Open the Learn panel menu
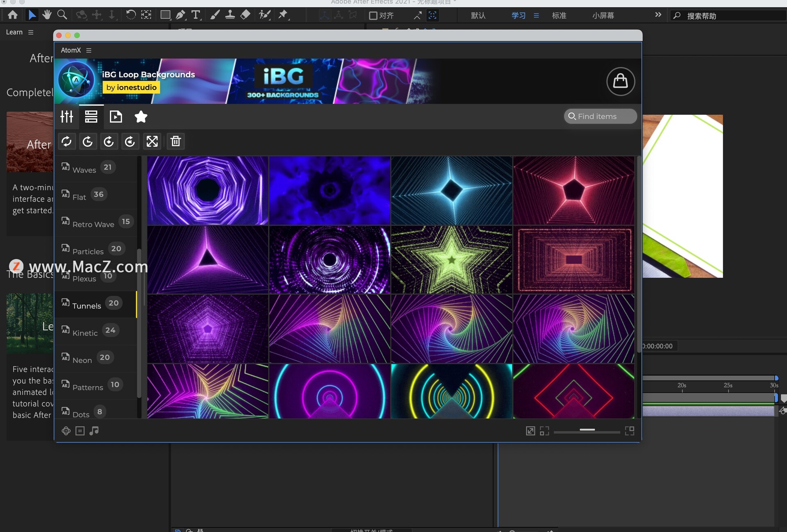This screenshot has width=787, height=532. click(x=31, y=32)
